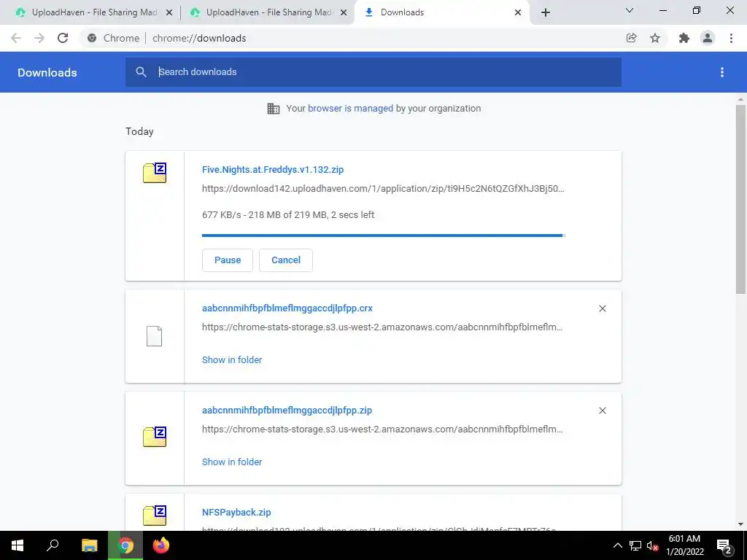Click the chrome://downloads address bar

[x=199, y=38]
